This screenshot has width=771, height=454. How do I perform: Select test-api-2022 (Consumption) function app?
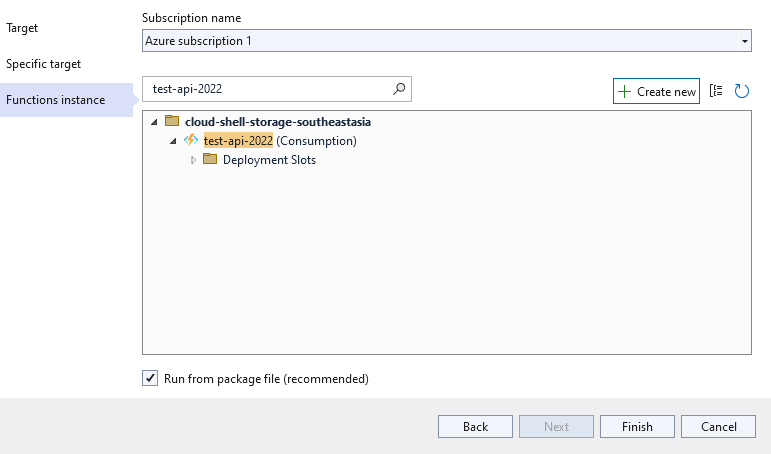(280, 141)
